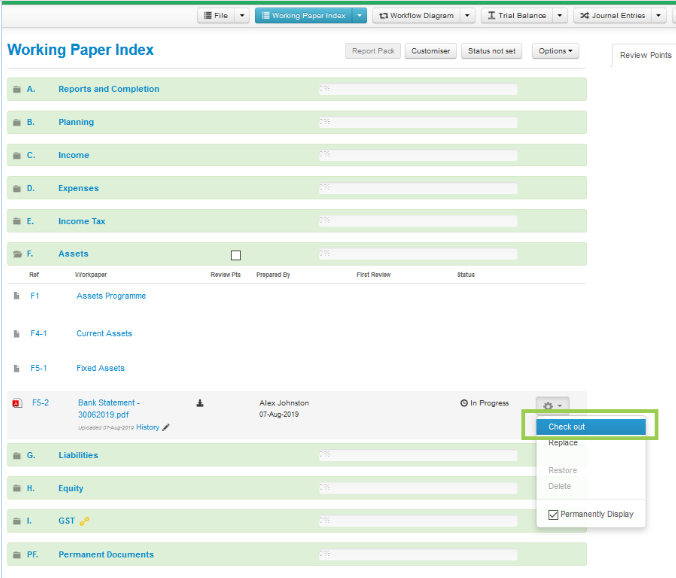
Task: Click the pencil edit icon next to History
Action: 166,427
